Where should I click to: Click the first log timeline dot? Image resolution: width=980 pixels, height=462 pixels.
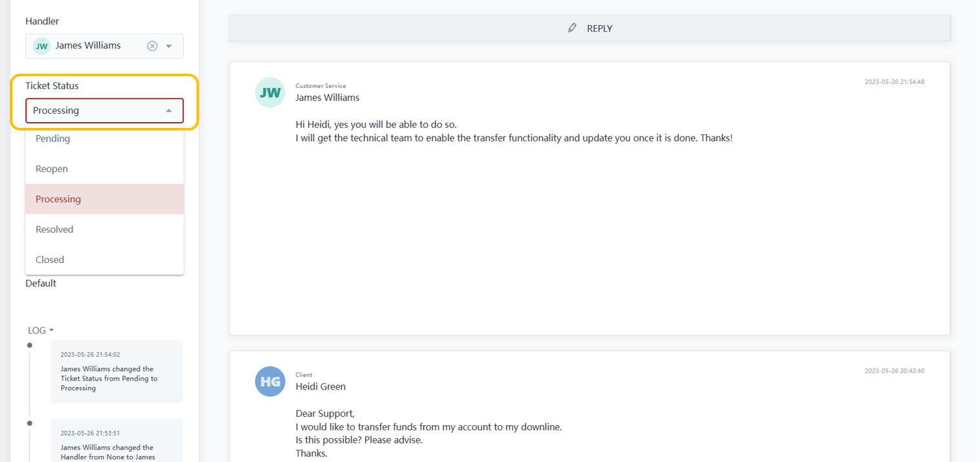point(30,345)
